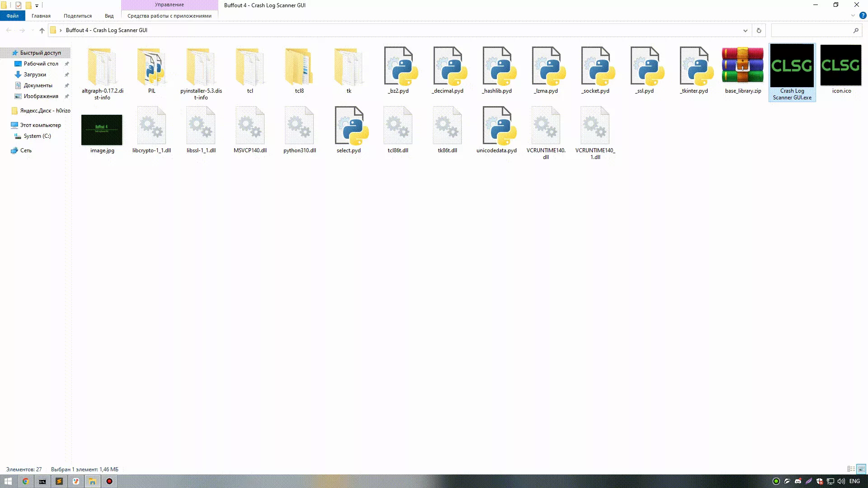This screenshot has width=868, height=488.
Task: Expand the ribbon with chevron
Action: (853, 15)
